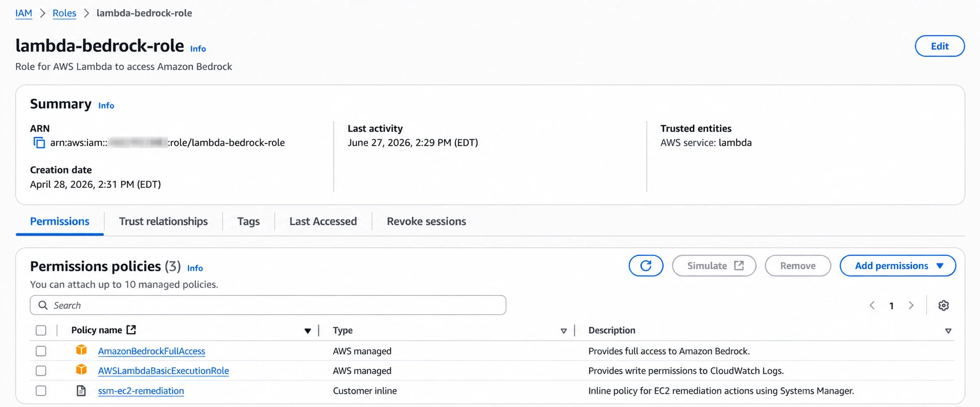Open the Tags tab
This screenshot has width=980, height=407.
click(x=249, y=221)
